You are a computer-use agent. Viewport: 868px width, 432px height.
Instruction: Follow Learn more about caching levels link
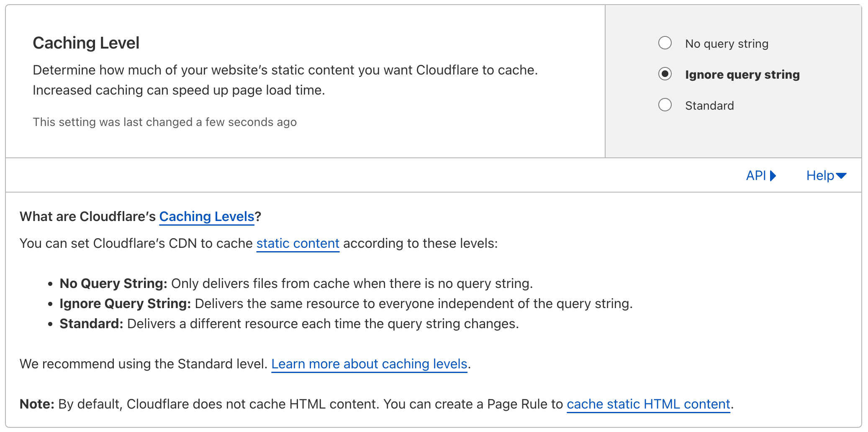(369, 364)
